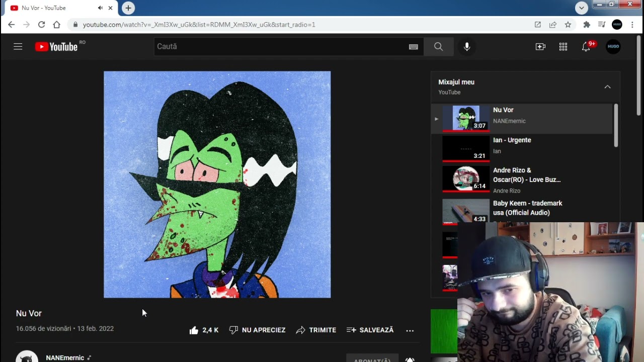The image size is (644, 362).
Task: Open more actions three-dot menu
Action: point(410,330)
